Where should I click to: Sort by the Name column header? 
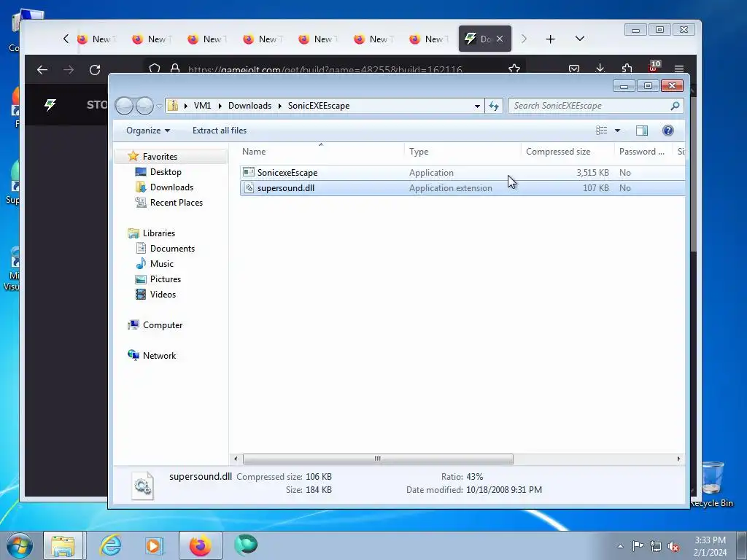254,152
